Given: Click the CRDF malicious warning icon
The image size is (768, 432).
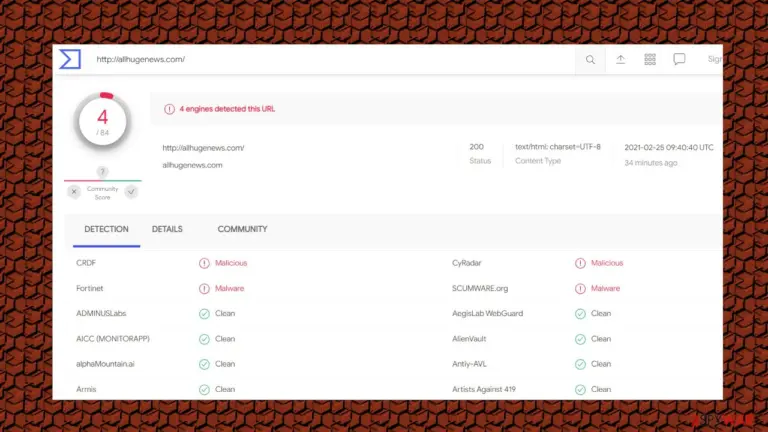Looking at the screenshot, I should (x=204, y=264).
